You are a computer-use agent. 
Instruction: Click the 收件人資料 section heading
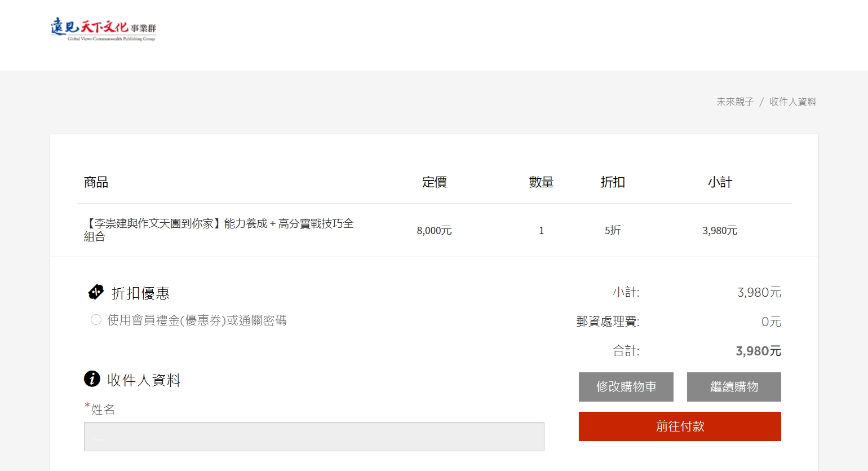tap(144, 380)
